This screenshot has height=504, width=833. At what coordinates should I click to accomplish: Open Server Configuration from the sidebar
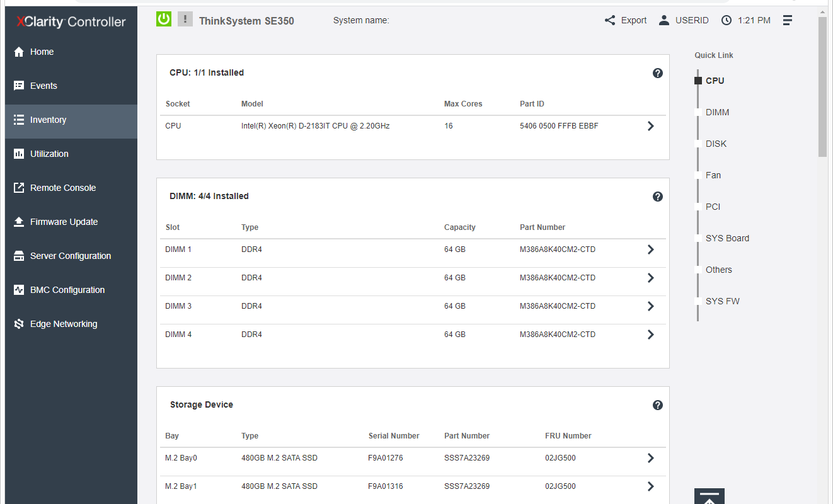pos(71,256)
